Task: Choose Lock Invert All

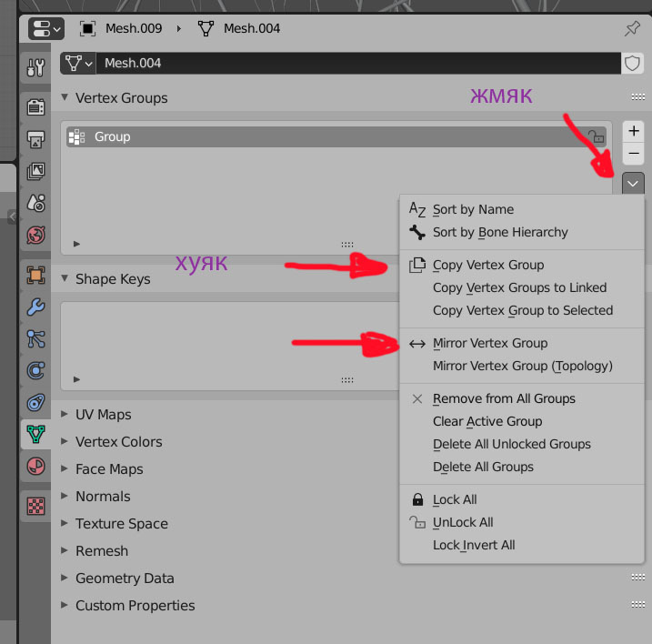Action: [522, 545]
